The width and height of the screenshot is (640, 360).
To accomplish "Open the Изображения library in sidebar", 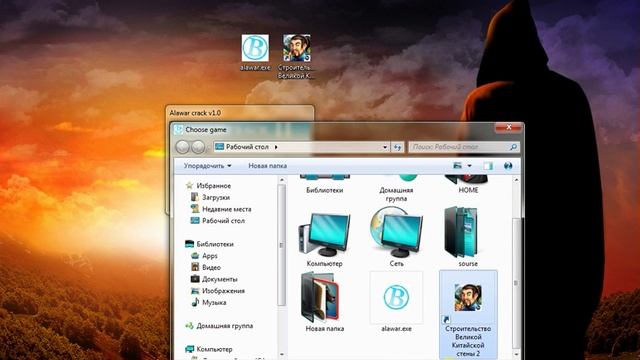I will click(223, 291).
